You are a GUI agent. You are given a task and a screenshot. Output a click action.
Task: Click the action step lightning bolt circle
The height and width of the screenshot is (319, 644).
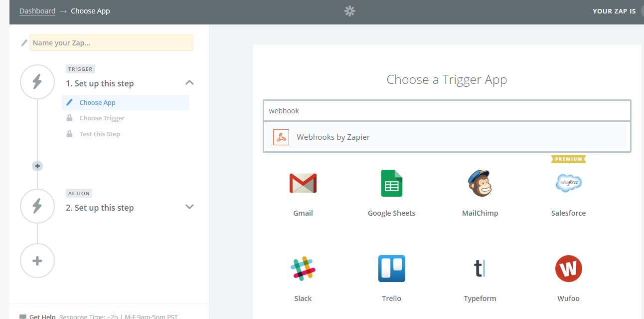[37, 206]
